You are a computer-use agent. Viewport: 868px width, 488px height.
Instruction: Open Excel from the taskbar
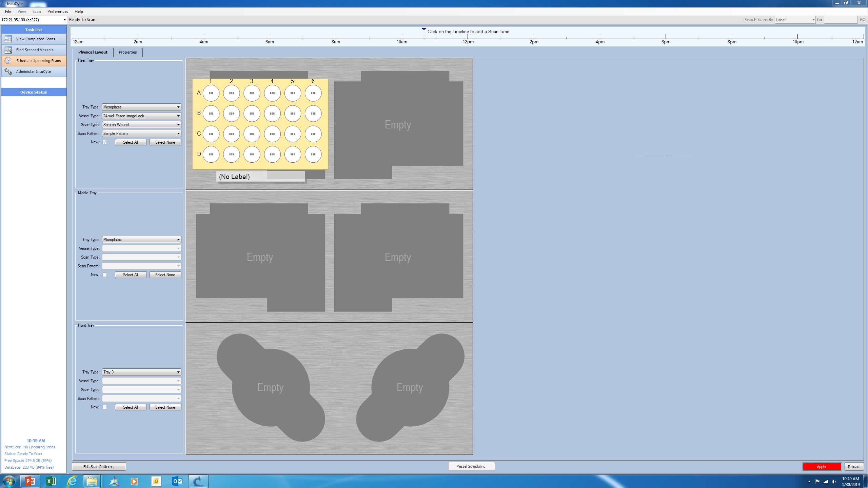[x=51, y=481]
